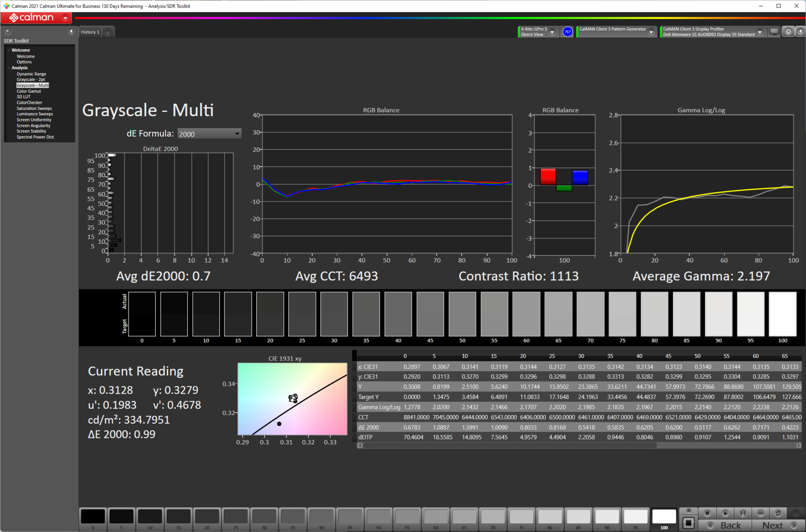
Task: Expand the X-Rite i1Pro 3 meter dropdown
Action: (552, 32)
